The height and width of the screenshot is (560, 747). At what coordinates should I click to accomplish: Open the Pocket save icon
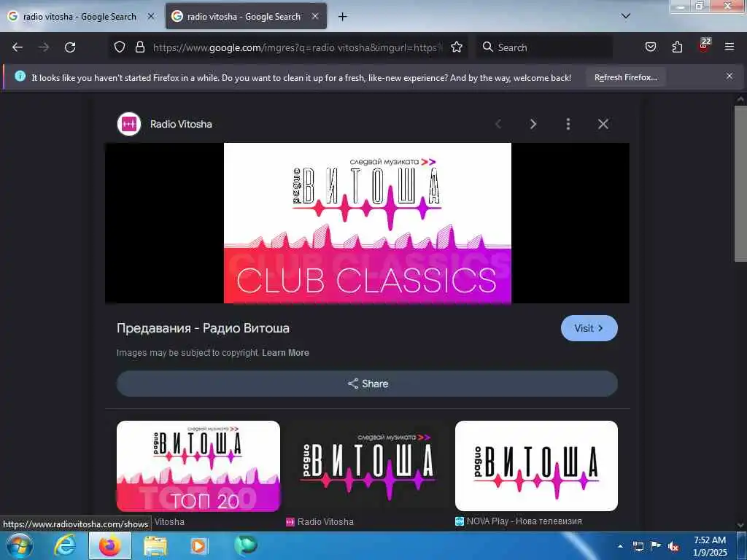[650, 47]
